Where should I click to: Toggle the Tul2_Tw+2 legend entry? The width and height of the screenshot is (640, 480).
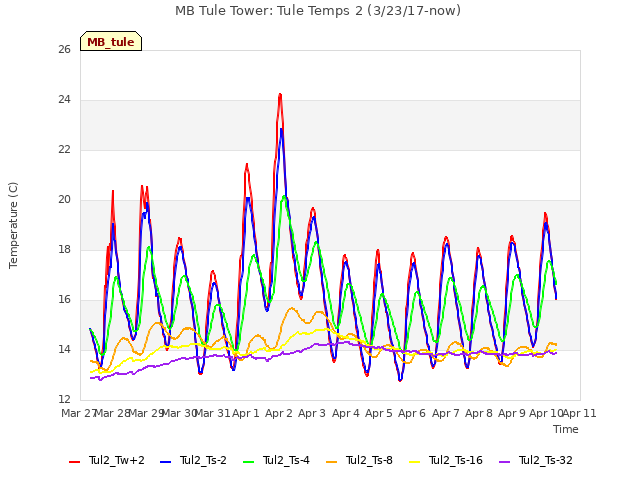107,461
